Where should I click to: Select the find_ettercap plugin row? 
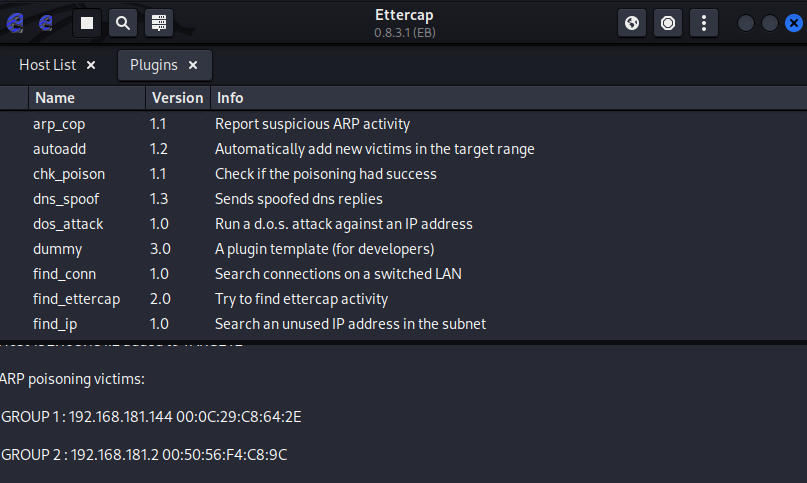(76, 299)
